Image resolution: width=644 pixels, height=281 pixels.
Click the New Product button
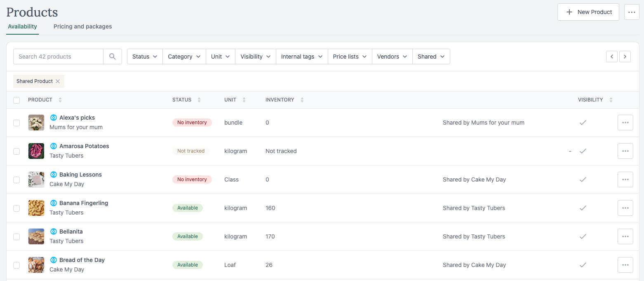pyautogui.click(x=588, y=12)
